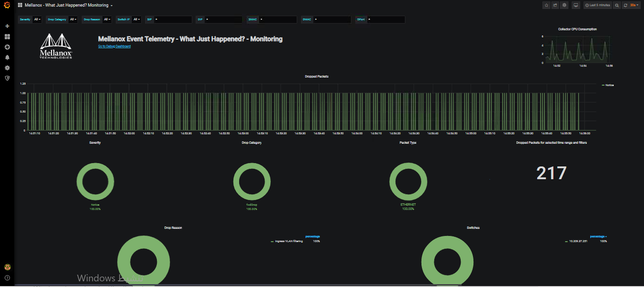Click the 217 dropped packets count

551,173
